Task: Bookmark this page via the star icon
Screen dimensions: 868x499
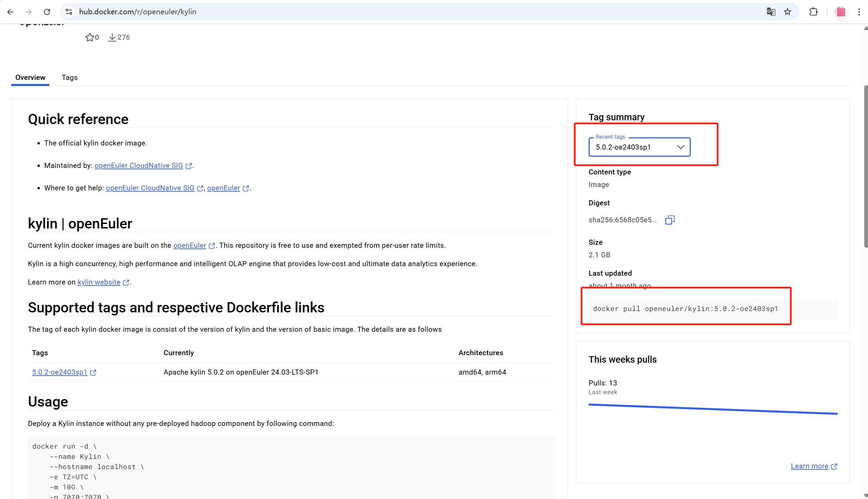Action: 788,12
